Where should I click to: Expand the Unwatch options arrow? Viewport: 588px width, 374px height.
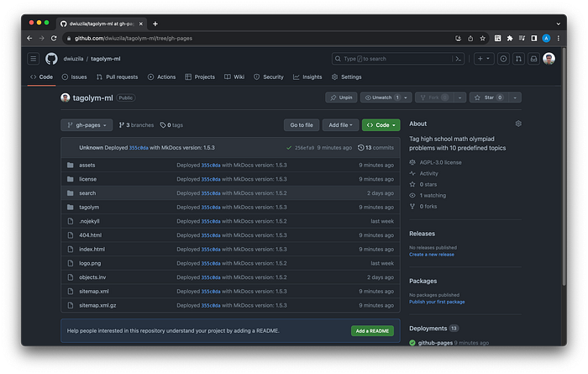tap(406, 97)
